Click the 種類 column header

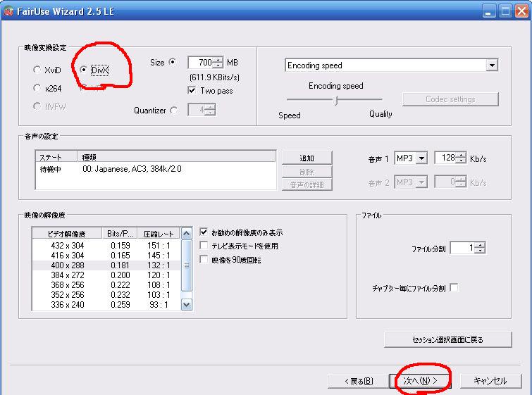coord(176,157)
